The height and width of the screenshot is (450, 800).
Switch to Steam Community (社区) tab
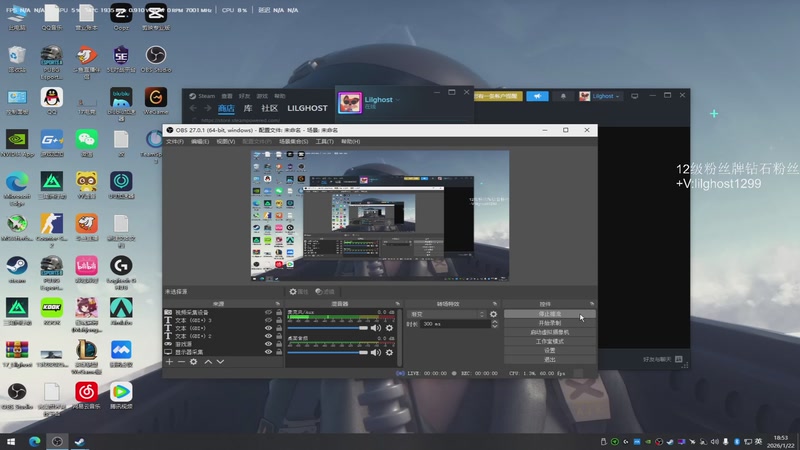coord(269,108)
